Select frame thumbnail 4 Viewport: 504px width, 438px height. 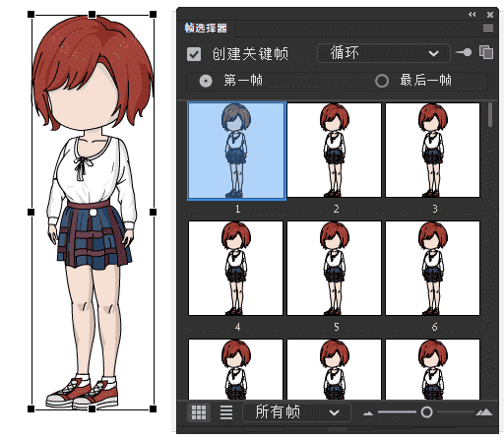[235, 269]
